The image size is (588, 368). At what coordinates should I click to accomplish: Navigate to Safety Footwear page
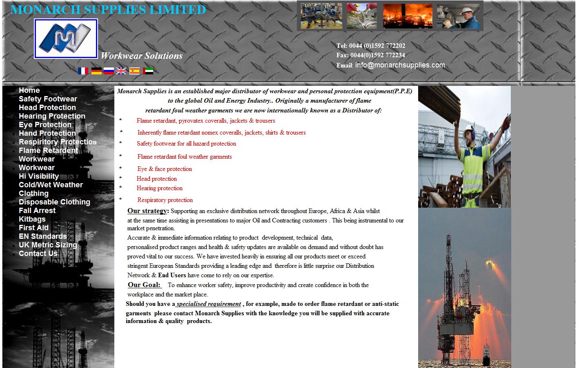(x=47, y=99)
